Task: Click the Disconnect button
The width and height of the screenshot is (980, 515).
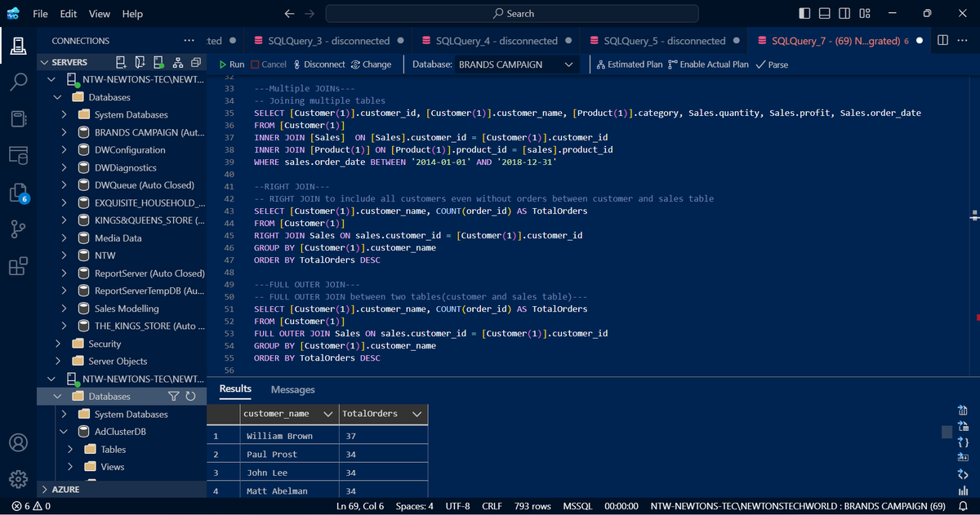Action: (319, 64)
